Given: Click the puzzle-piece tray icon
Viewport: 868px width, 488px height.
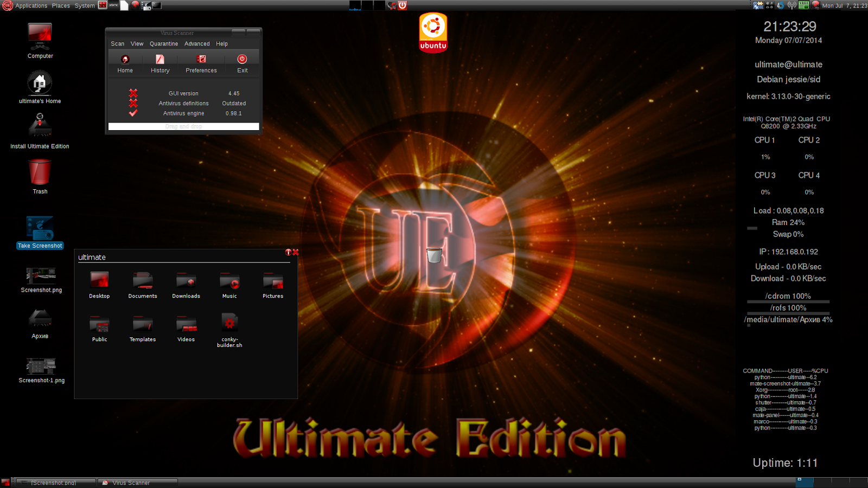Looking at the screenshot, I should pyautogui.click(x=758, y=5).
